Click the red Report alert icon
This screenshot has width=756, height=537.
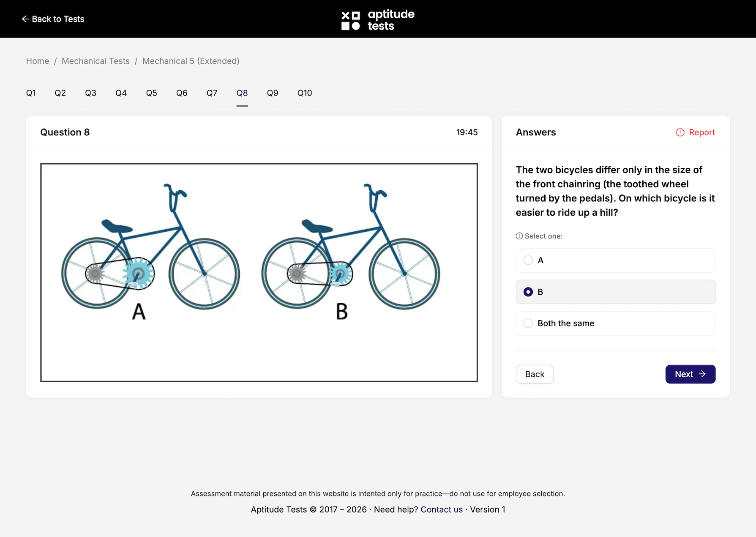click(680, 132)
